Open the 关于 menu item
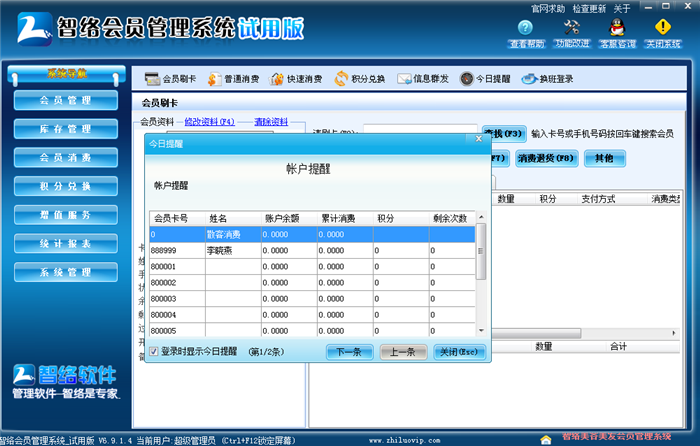700x446 pixels. 622,8
